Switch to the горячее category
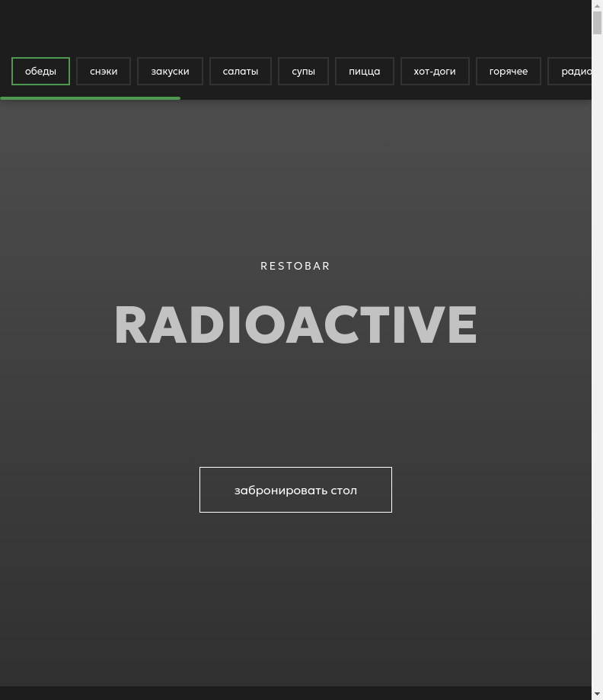Image resolution: width=603 pixels, height=700 pixels. point(509,71)
